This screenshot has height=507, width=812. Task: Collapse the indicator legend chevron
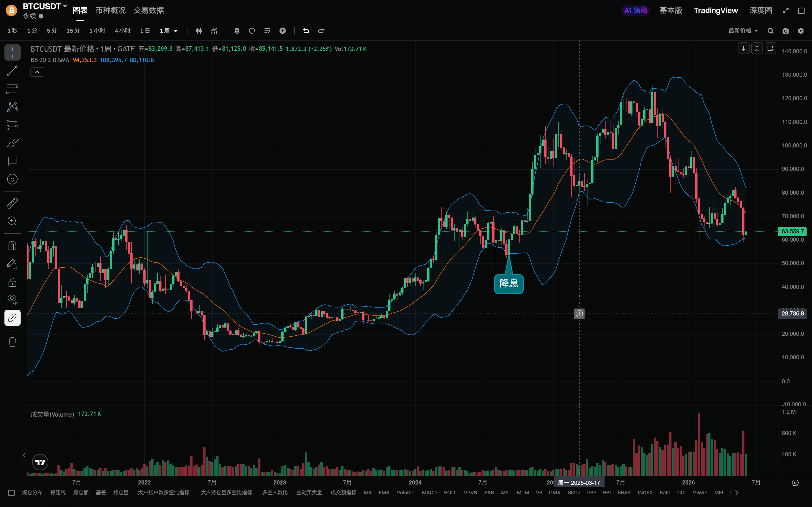coord(37,72)
